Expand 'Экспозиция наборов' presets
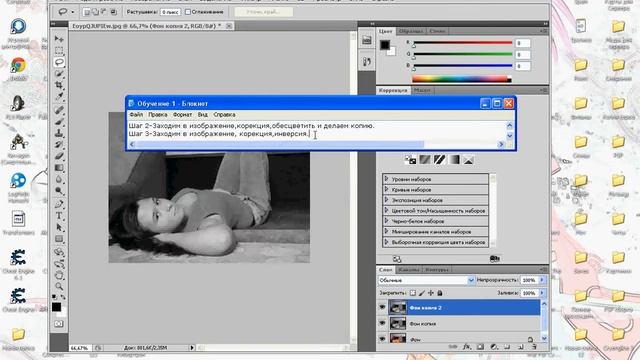The width and height of the screenshot is (640, 360). [x=386, y=200]
